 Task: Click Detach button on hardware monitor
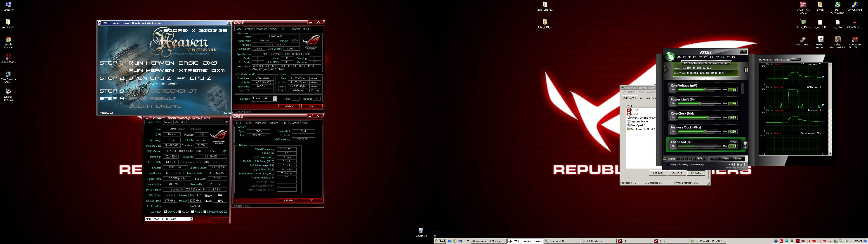796,60
